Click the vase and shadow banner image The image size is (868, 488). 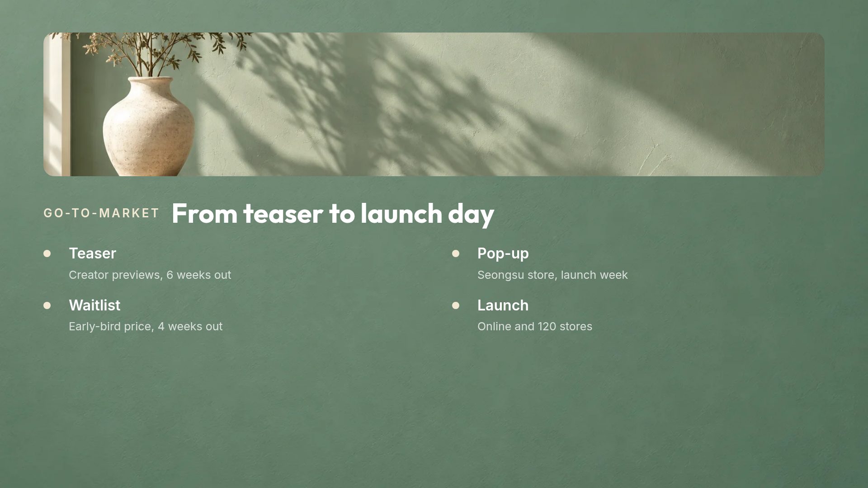434,104
